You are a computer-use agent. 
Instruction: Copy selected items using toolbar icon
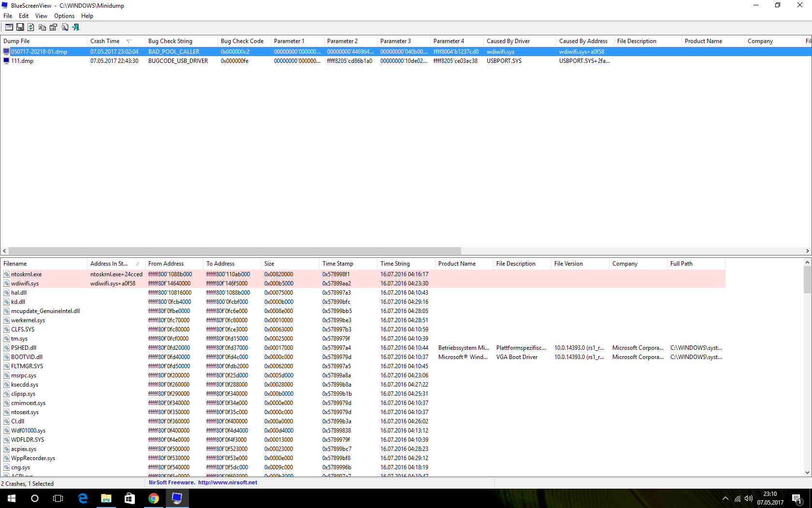tap(42, 27)
